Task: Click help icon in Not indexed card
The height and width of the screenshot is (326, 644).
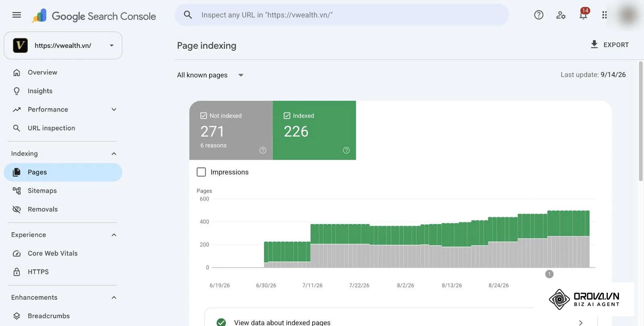Action: [263, 150]
